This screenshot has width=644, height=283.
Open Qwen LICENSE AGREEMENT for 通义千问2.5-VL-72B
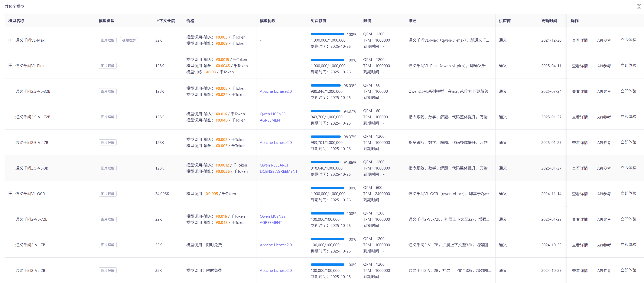click(272, 117)
